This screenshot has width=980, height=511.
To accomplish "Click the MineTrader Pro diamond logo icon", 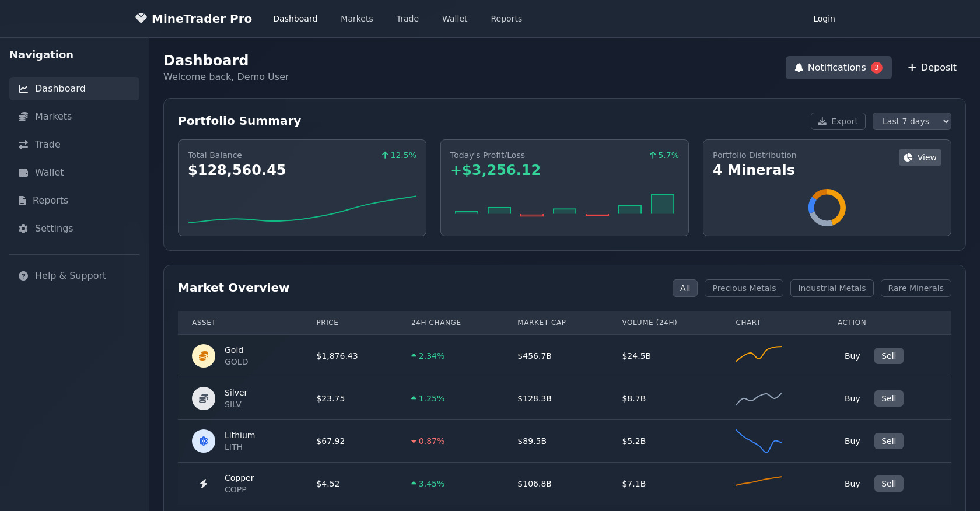I will click(x=141, y=19).
